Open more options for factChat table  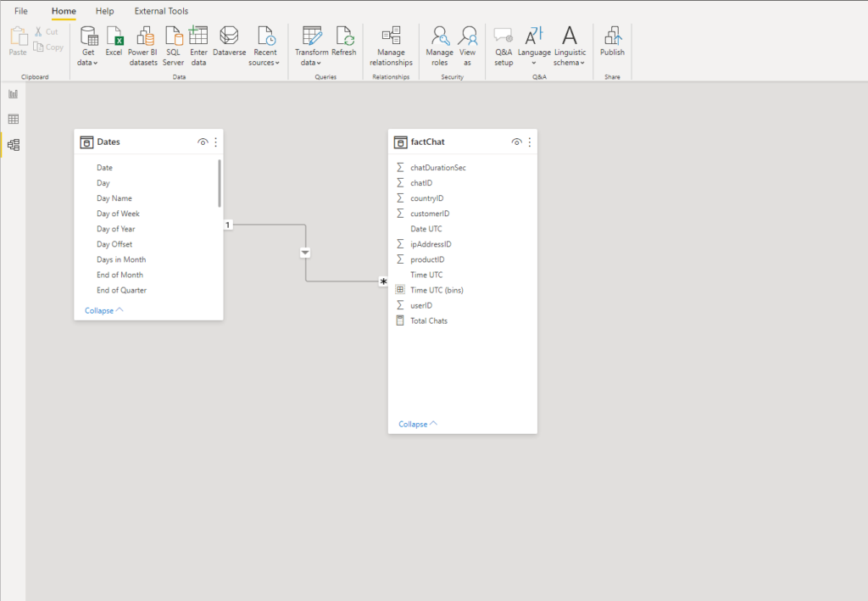tap(530, 142)
